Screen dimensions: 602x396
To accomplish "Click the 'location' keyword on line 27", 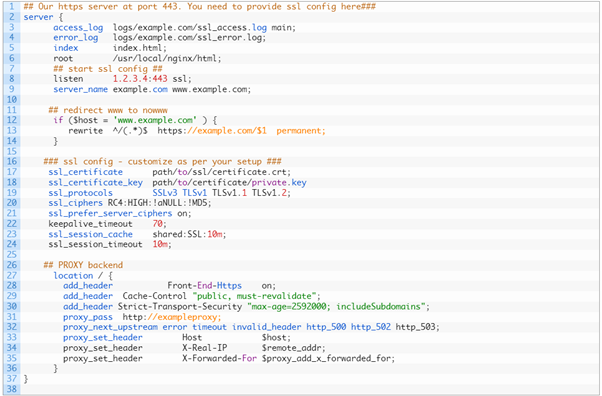I will pos(73,275).
